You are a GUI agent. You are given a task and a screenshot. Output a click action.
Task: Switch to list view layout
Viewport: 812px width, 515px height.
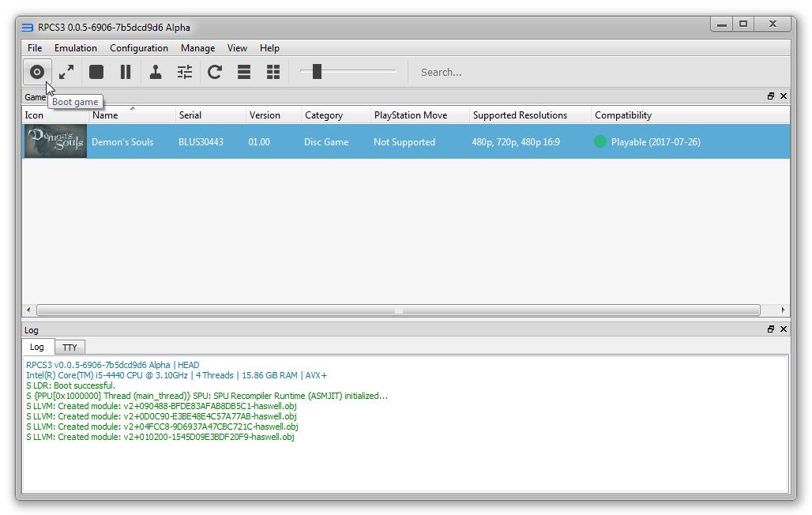(x=244, y=72)
